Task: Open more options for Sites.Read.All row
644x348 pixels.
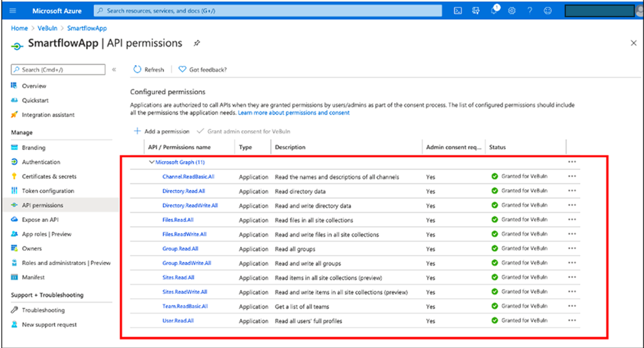Action: pos(572,277)
